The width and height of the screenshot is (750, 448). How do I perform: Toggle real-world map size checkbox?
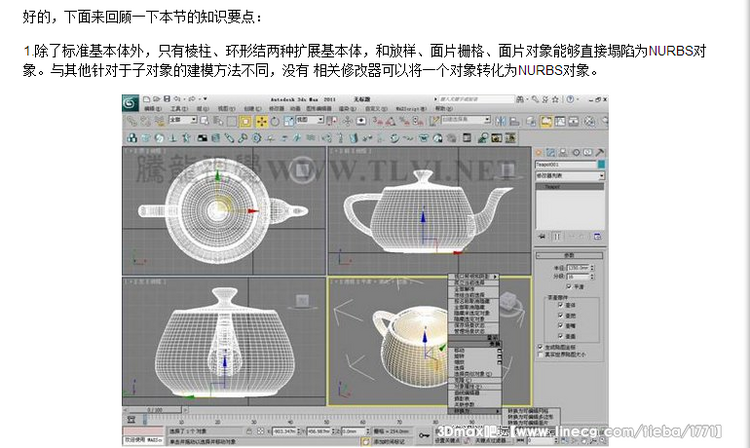point(540,354)
